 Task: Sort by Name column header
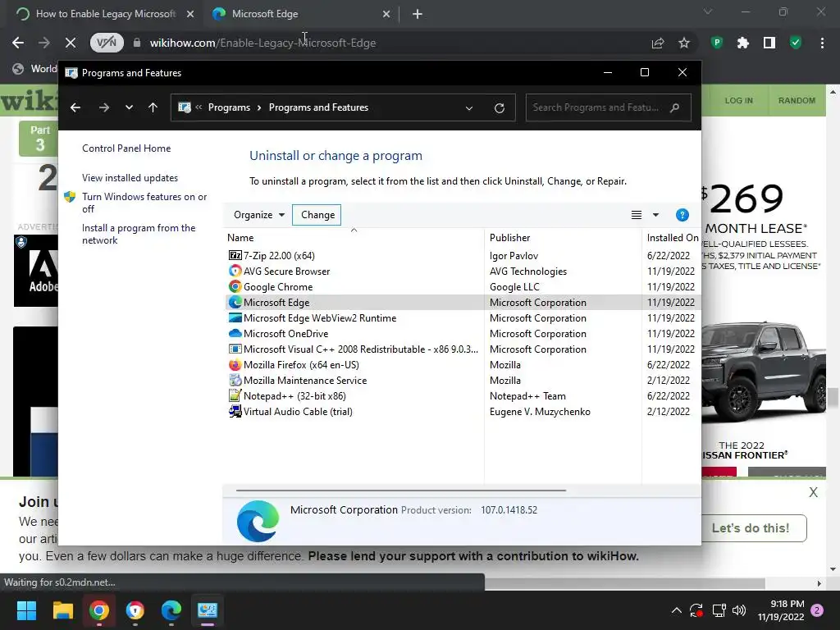point(354,238)
